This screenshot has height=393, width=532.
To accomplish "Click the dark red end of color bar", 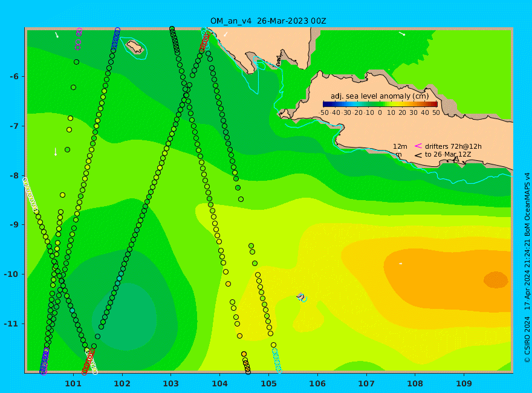I will point(435,105).
